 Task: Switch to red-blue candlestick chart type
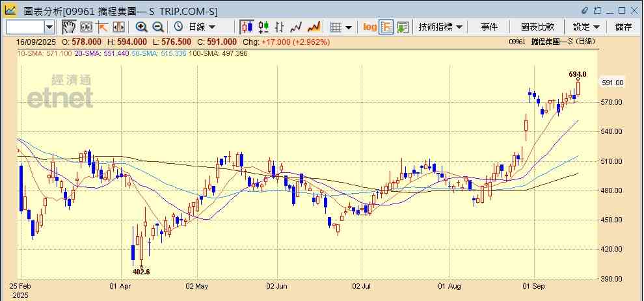tap(247, 27)
